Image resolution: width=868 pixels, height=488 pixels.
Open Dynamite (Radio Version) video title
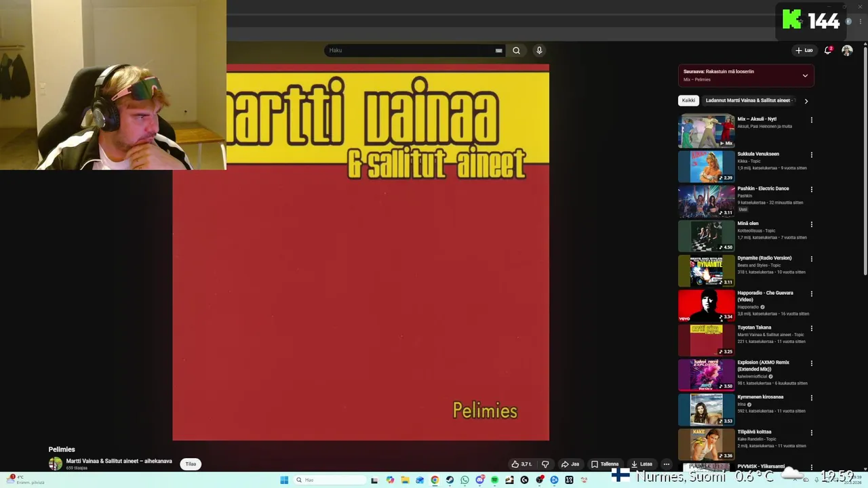[764, 258]
